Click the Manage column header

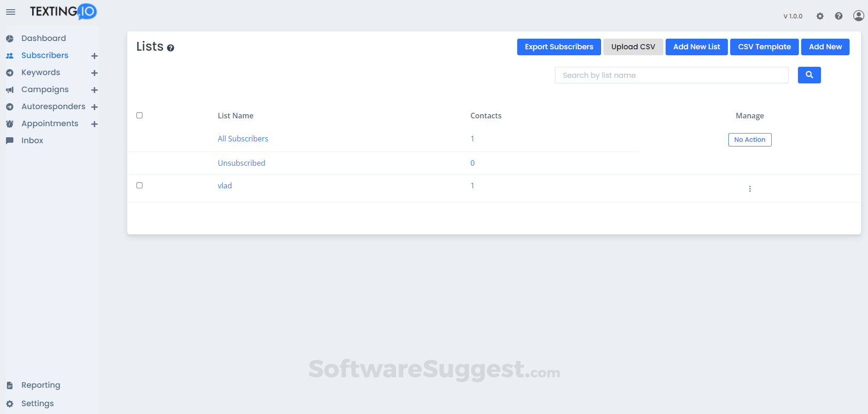(750, 116)
